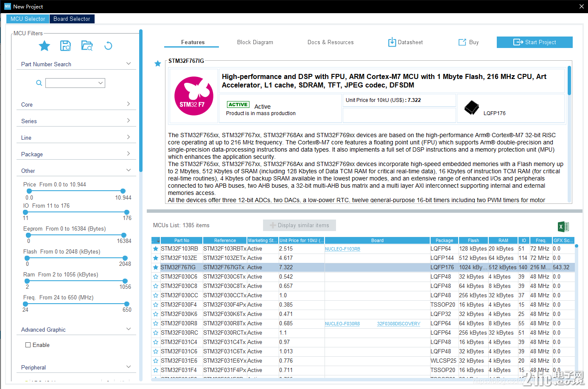
Task: Expand Series filter section
Action: pyautogui.click(x=129, y=121)
